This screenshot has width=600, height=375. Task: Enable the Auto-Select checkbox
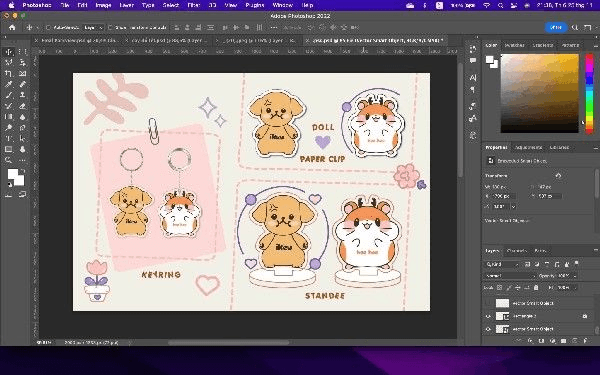49,28
